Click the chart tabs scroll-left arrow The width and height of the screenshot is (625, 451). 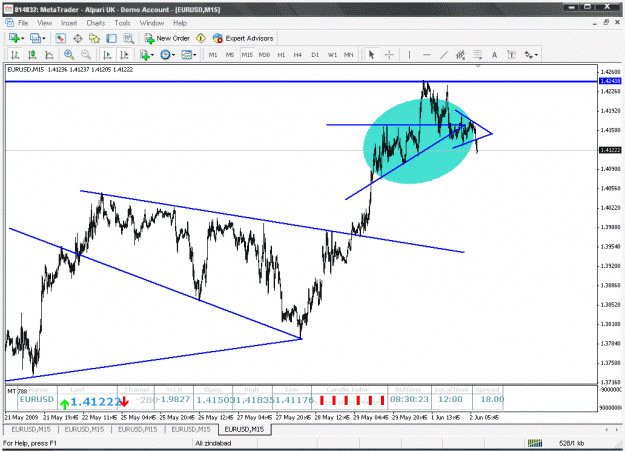[x=607, y=429]
